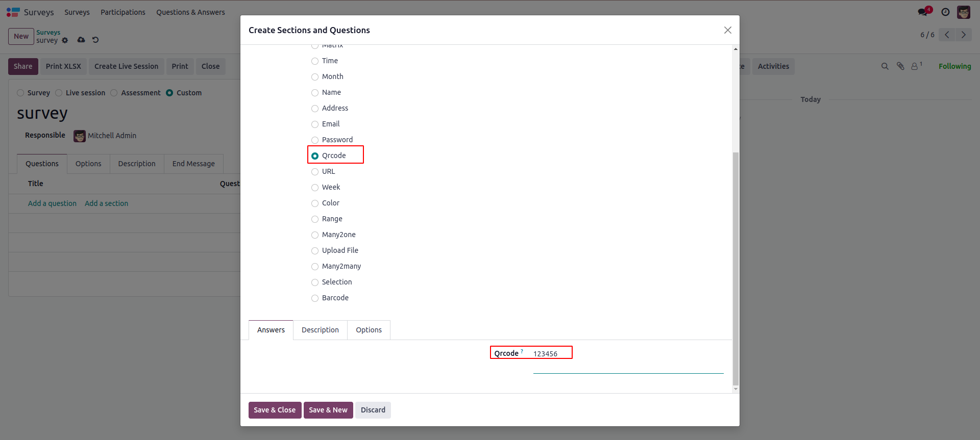
Task: Open the activities clock icon
Action: coord(945,12)
